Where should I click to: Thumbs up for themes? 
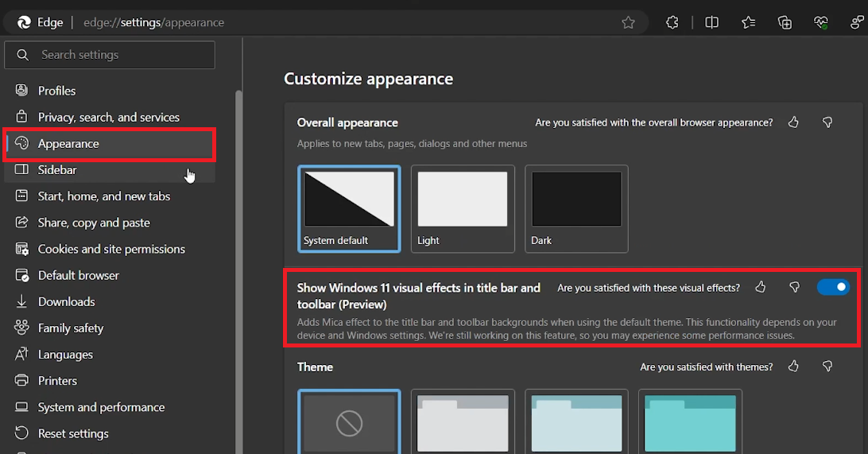tap(793, 366)
